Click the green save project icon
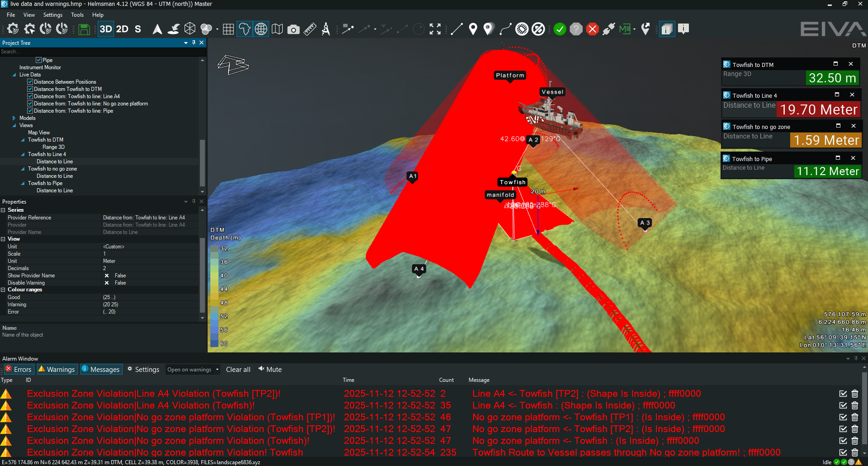Viewport: 868px width, 466px height. (84, 29)
